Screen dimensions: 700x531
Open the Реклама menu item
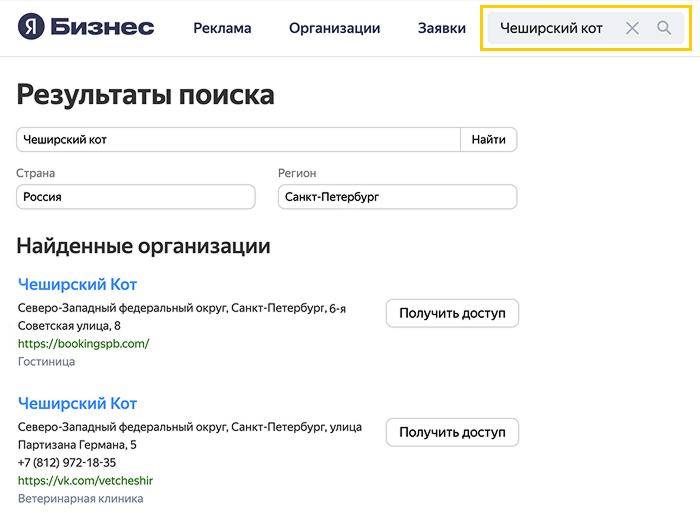click(222, 29)
